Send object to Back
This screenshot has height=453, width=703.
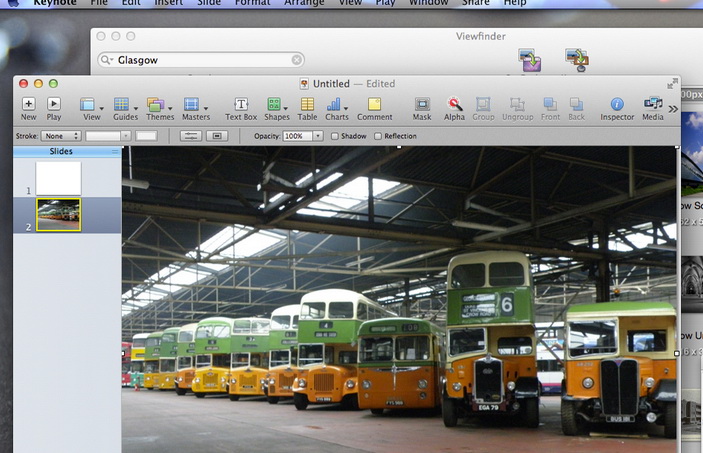pyautogui.click(x=577, y=109)
